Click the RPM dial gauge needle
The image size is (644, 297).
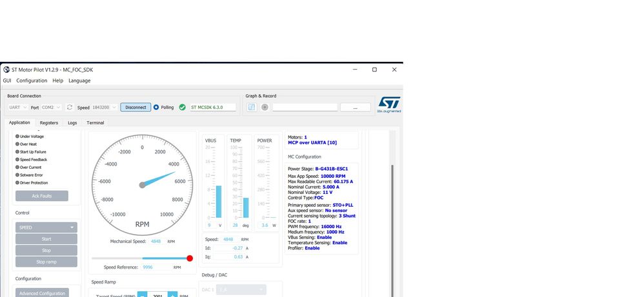158,179
